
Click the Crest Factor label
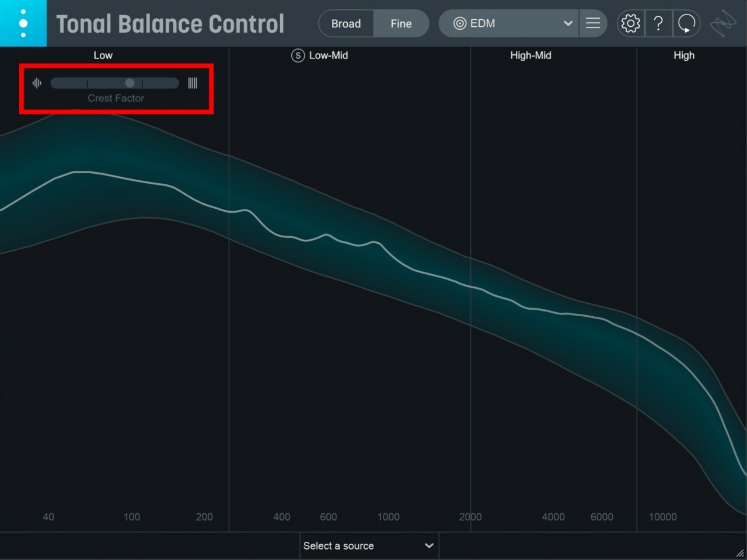[116, 99]
